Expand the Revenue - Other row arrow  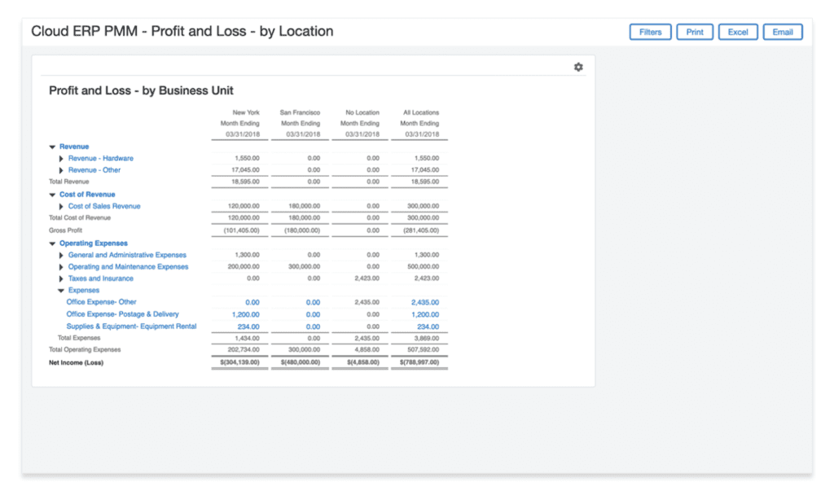pyautogui.click(x=62, y=171)
